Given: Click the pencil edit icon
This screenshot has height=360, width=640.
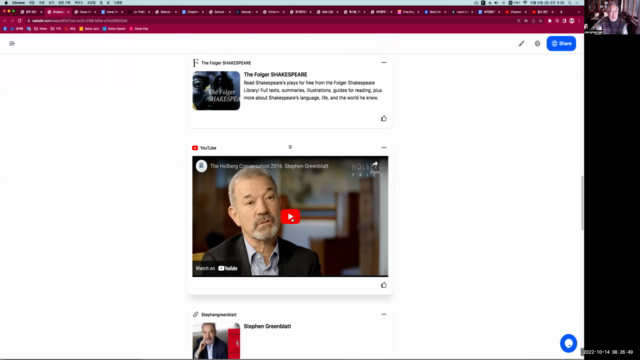Looking at the screenshot, I should coord(521,43).
